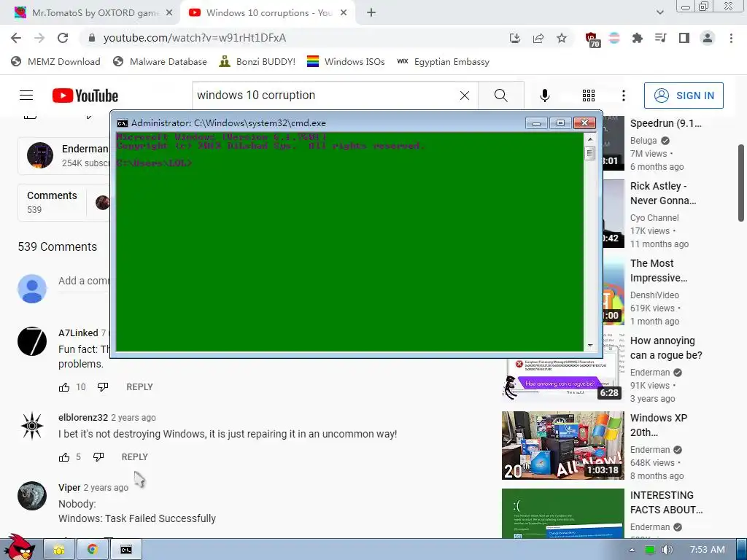Open the Chrome profile avatar
Image resolution: width=747 pixels, height=560 pixels.
(708, 38)
